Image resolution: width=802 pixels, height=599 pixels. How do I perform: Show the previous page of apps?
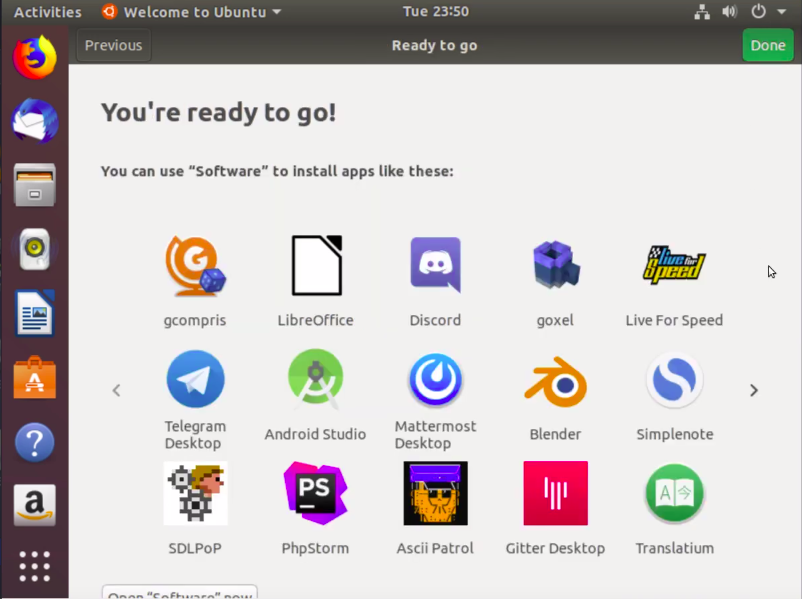[117, 390]
